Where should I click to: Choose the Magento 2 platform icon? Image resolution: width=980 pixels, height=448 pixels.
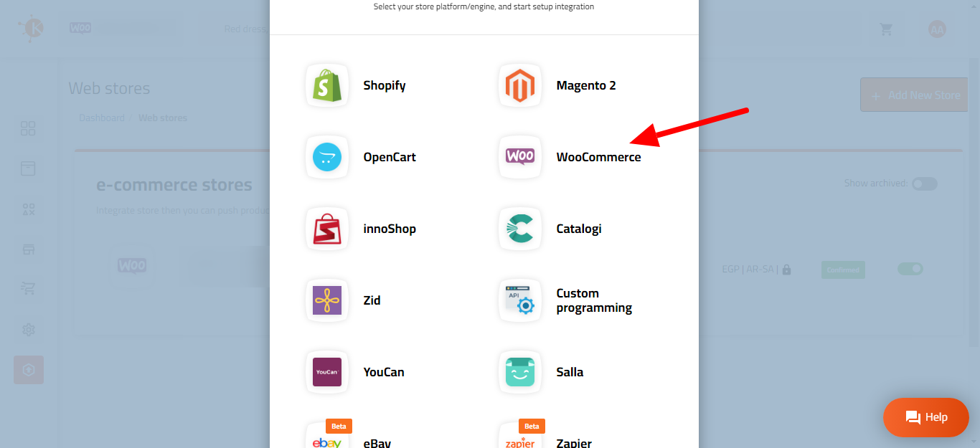pos(520,85)
